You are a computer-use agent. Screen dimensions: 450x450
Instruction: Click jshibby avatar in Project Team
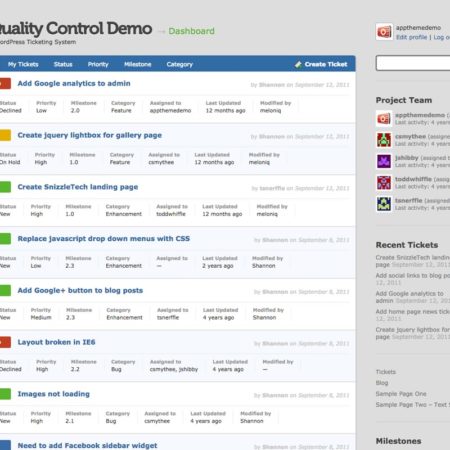[x=384, y=161]
